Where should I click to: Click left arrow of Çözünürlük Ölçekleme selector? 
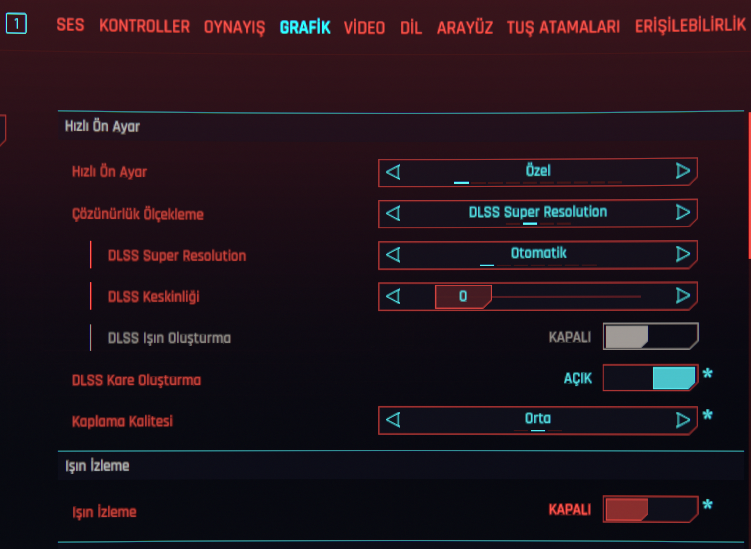pos(393,213)
